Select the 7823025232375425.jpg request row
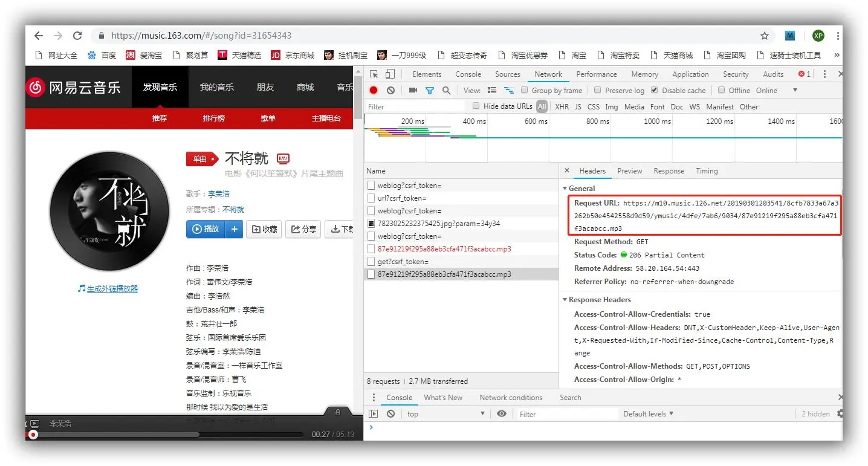868x466 pixels. 461,224
